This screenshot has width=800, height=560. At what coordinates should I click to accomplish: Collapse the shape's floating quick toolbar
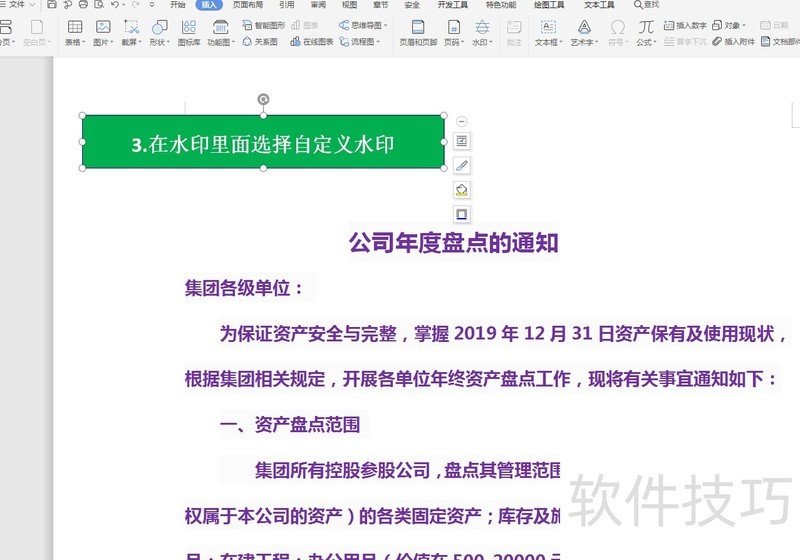point(461,121)
